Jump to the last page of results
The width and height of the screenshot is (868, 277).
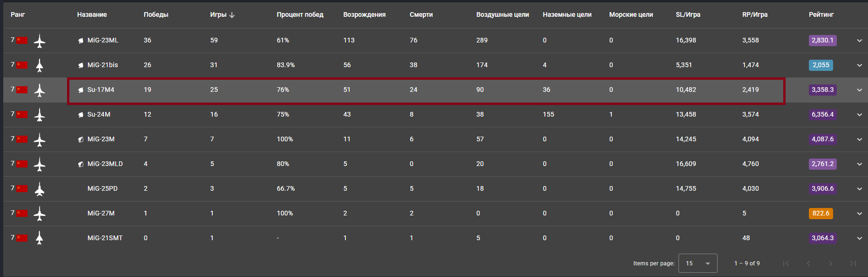point(853,263)
